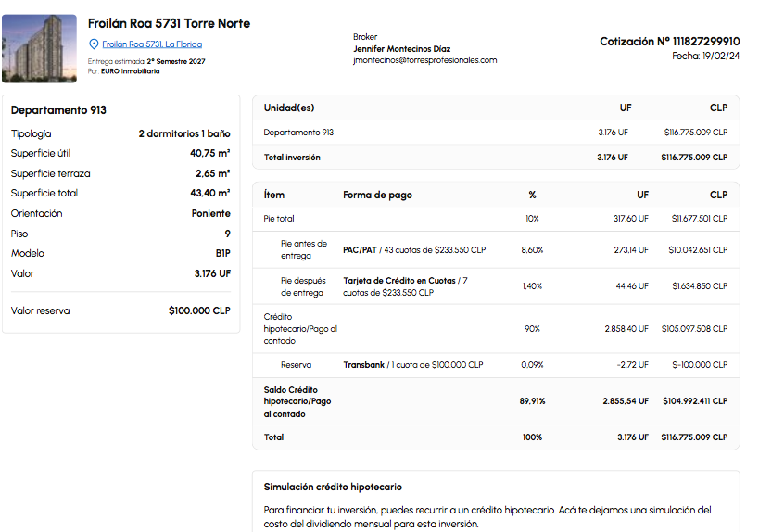Click the Fecha 19/02/24 date text
Image resolution: width=759 pixels, height=532 pixels.
pyautogui.click(x=705, y=56)
